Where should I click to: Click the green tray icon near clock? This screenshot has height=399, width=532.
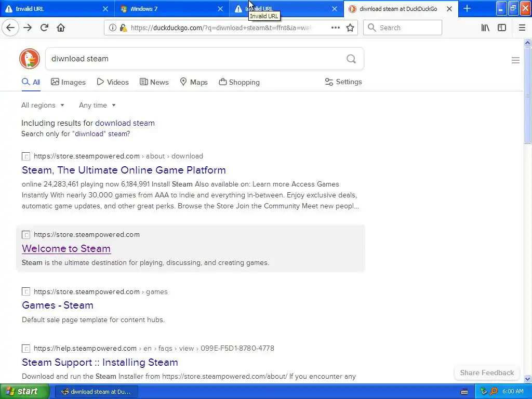coord(484,392)
